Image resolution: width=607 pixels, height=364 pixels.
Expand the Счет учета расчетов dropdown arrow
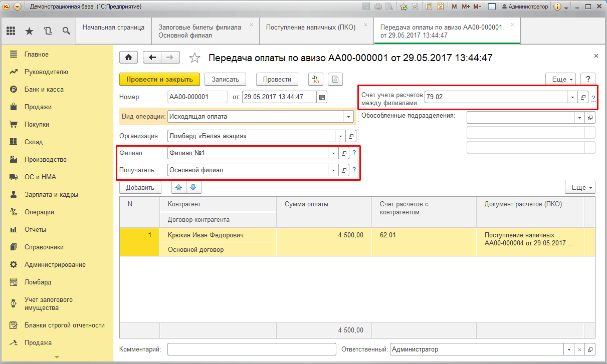573,97
